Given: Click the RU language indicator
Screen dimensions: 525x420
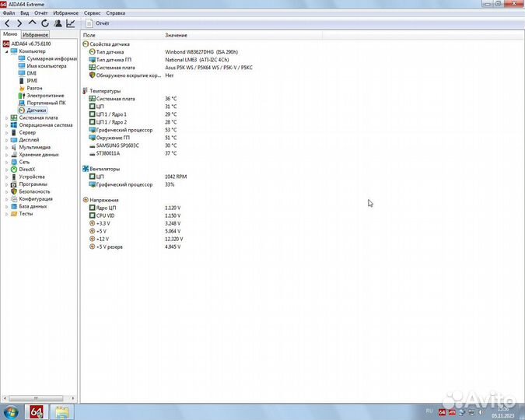Looking at the screenshot, I should click(x=429, y=411).
